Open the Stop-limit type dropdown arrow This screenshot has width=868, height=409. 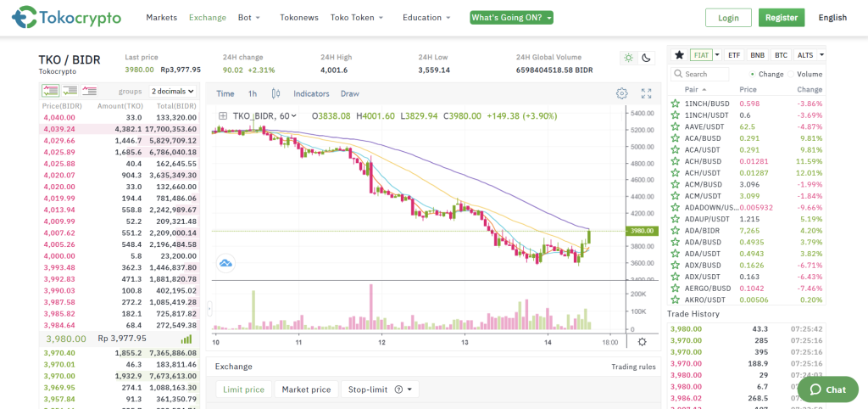[409, 389]
